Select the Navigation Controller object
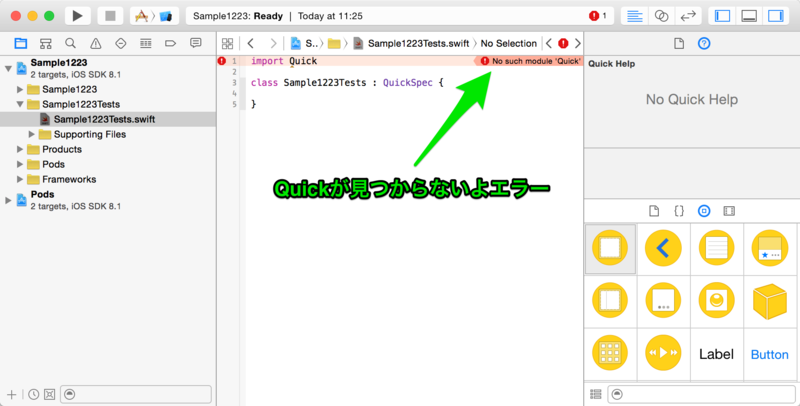800x406 pixels. pos(663,248)
